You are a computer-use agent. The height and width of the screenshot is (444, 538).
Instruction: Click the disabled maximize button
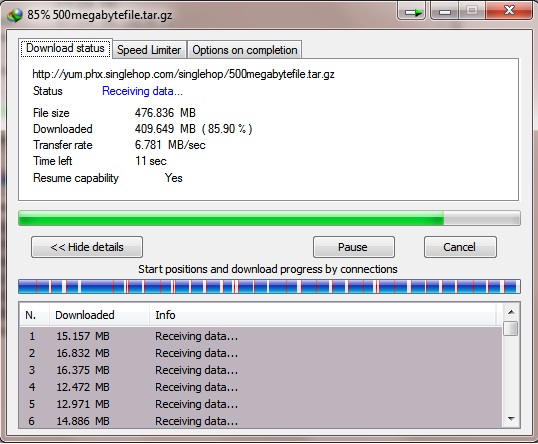[x=472, y=11]
